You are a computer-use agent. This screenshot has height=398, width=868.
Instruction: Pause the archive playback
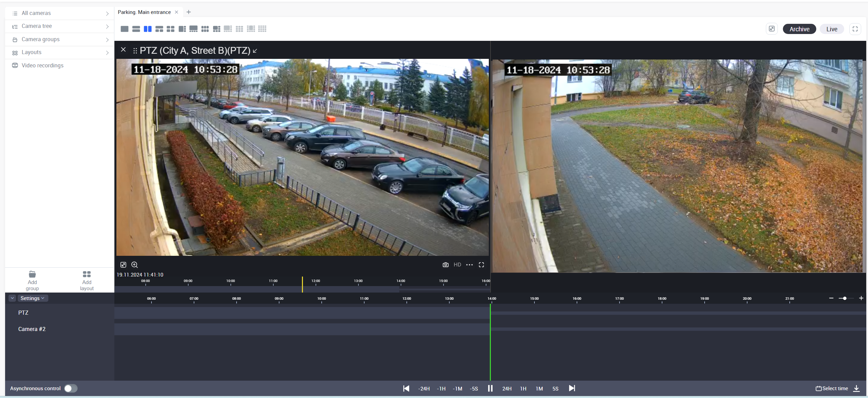(x=490, y=388)
